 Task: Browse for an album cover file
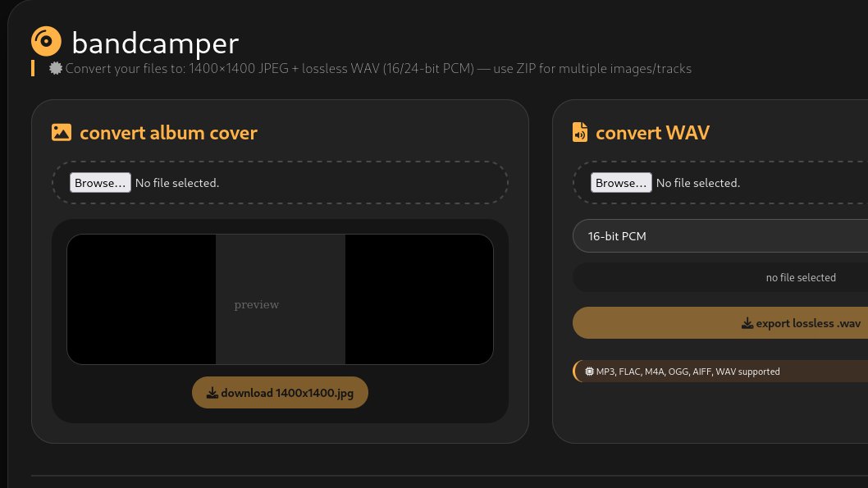coord(100,183)
